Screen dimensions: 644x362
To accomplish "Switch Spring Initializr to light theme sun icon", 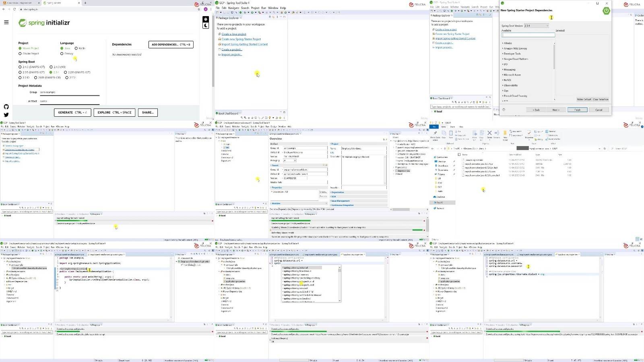I will click(206, 19).
